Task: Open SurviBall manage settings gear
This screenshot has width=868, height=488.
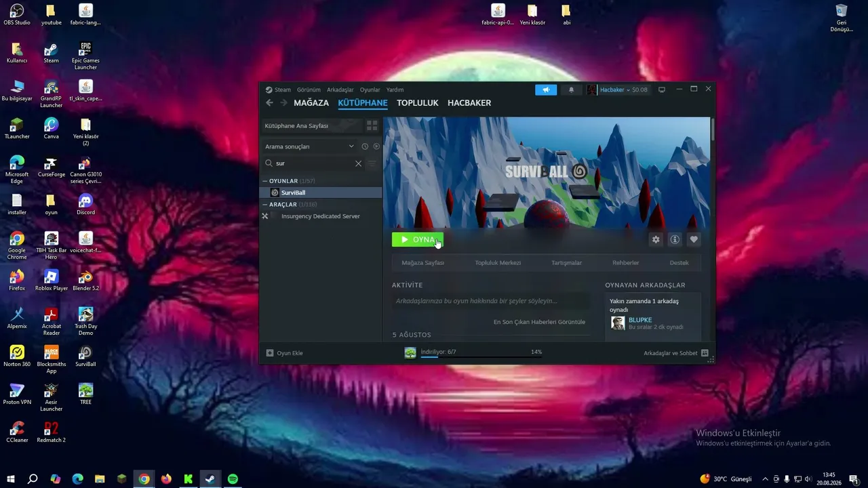Action: (x=656, y=239)
